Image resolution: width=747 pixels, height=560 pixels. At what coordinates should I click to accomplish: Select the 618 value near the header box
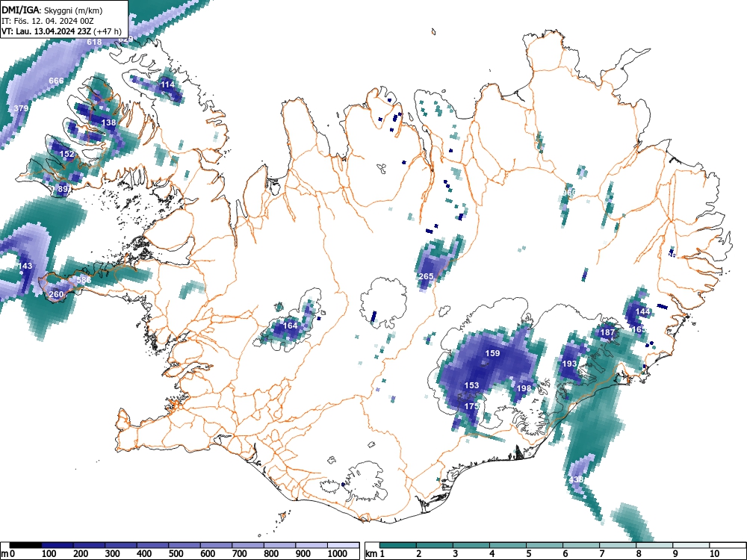(x=94, y=42)
